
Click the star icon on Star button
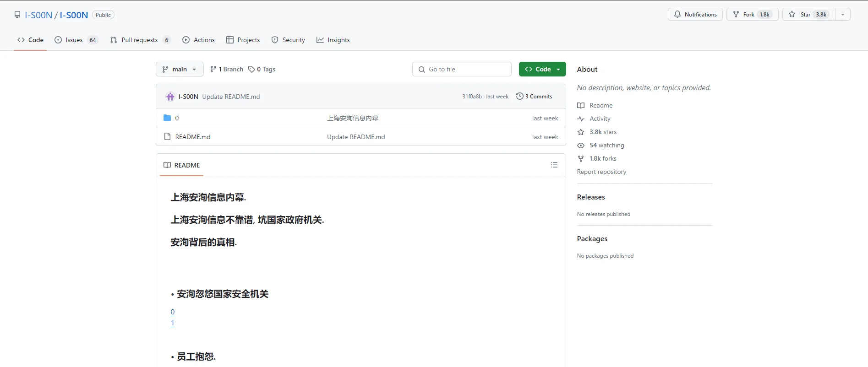point(792,15)
